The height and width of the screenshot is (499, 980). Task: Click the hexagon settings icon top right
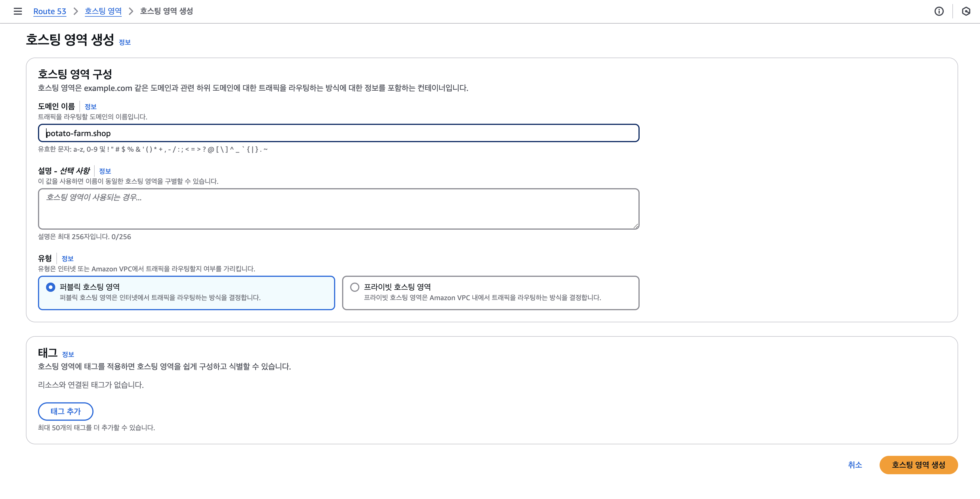pos(966,11)
